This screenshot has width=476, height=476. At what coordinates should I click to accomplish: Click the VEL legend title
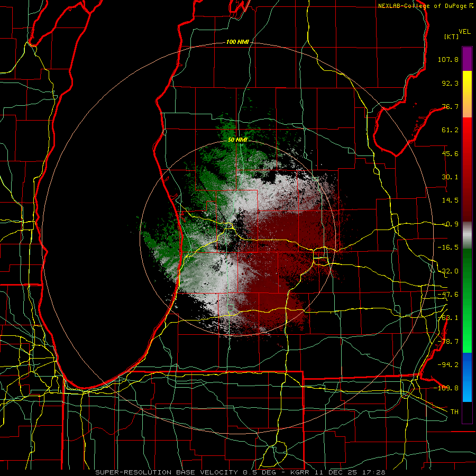click(x=464, y=31)
